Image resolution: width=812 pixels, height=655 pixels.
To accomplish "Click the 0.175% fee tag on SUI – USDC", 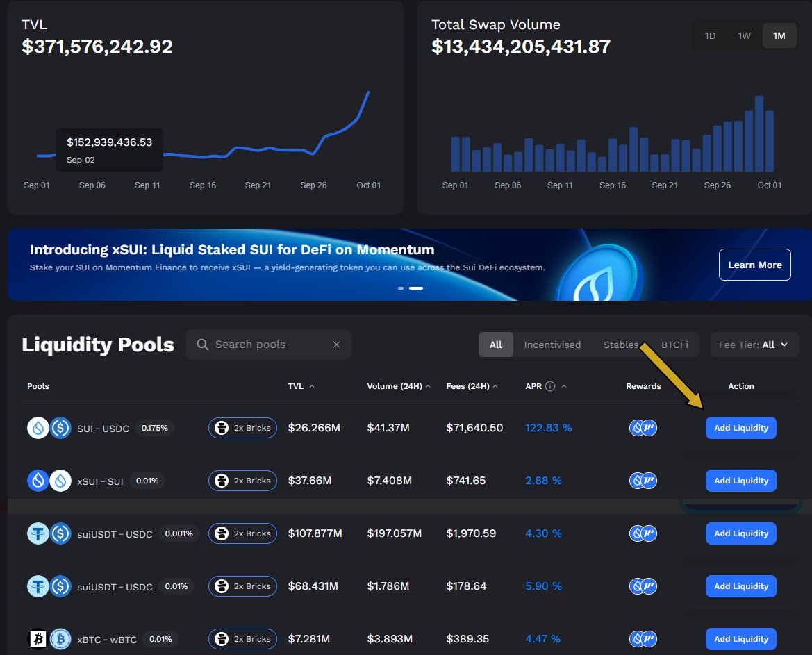I will [x=154, y=428].
